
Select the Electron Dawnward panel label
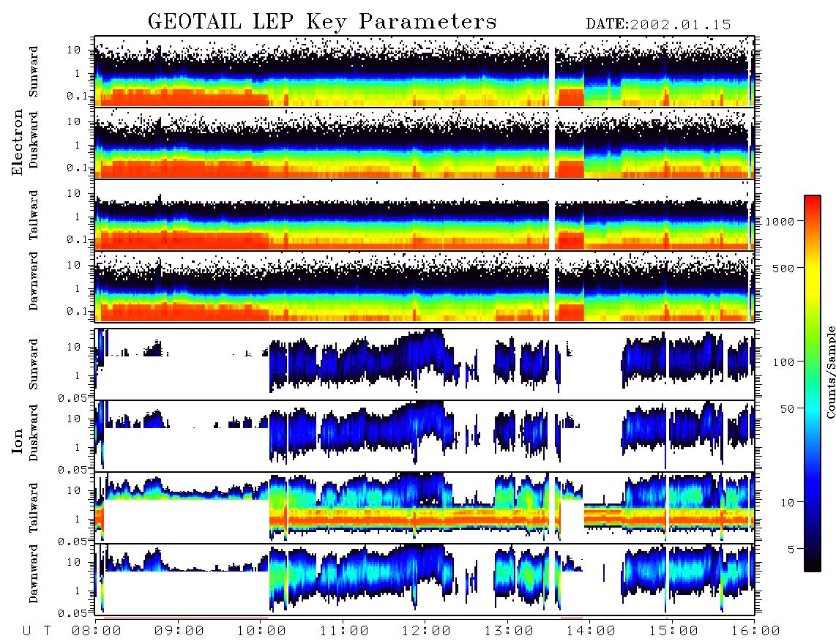pyautogui.click(x=34, y=281)
